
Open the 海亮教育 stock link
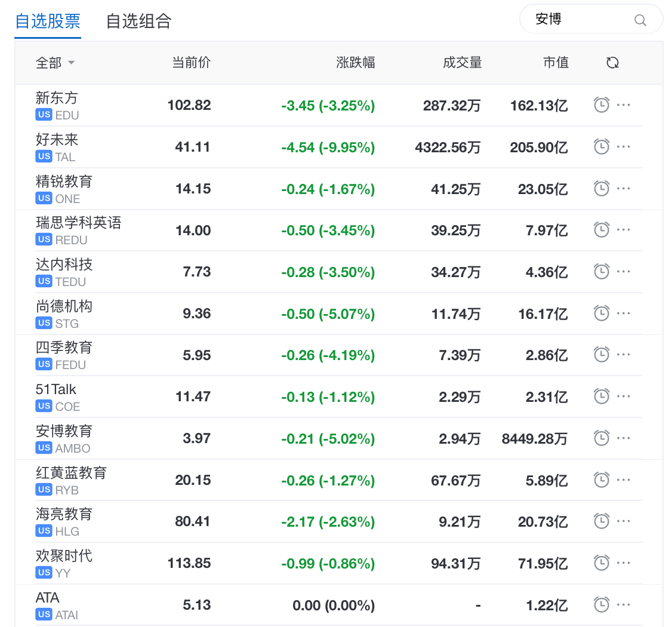[64, 514]
